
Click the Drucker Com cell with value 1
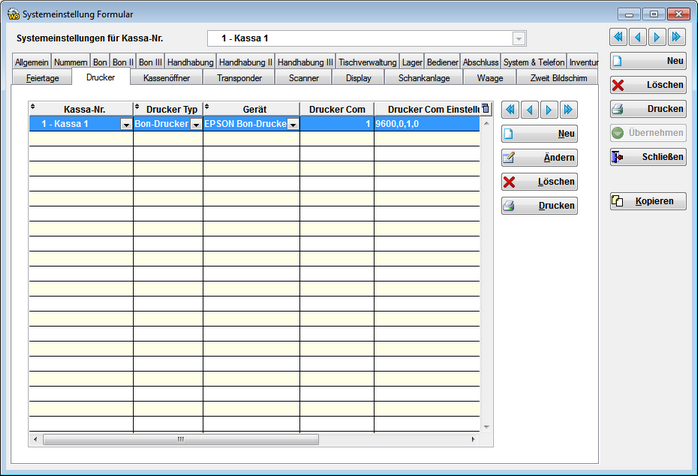click(337, 124)
